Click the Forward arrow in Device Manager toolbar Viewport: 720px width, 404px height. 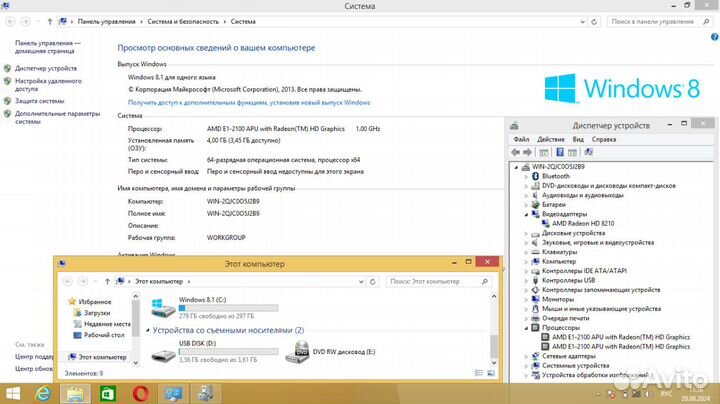click(x=528, y=152)
